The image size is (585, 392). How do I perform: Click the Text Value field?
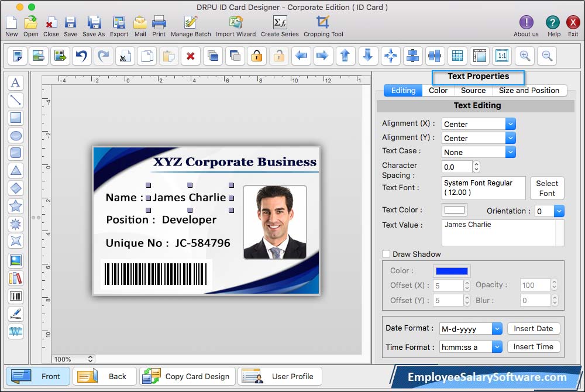click(x=503, y=233)
